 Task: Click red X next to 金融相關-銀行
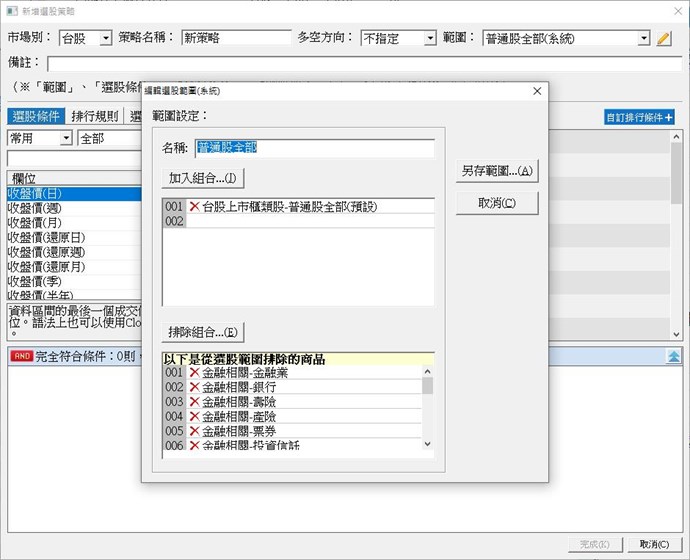pos(194,387)
